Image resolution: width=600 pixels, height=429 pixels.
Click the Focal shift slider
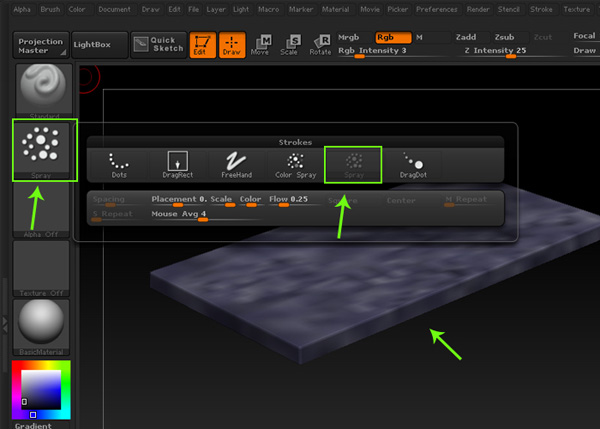point(585,36)
